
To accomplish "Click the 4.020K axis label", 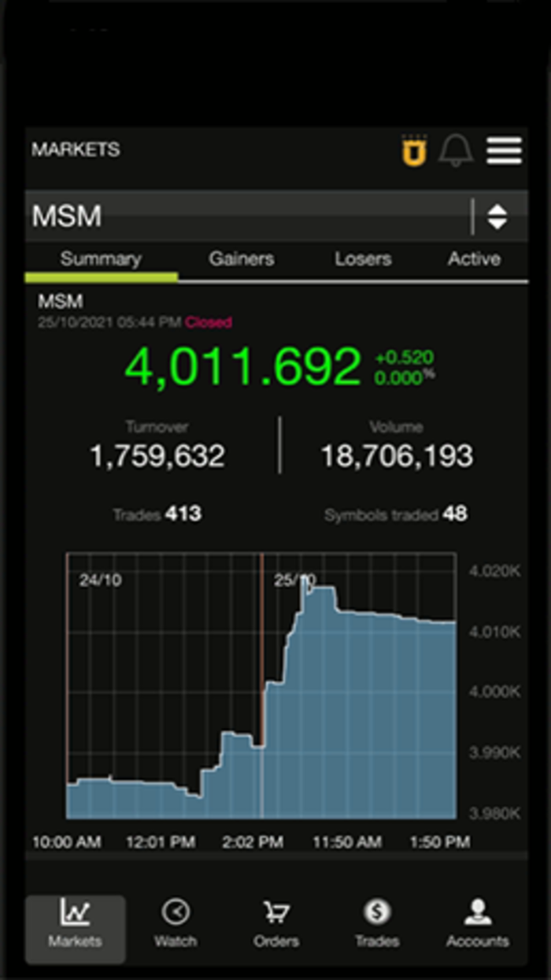I will pos(494,570).
